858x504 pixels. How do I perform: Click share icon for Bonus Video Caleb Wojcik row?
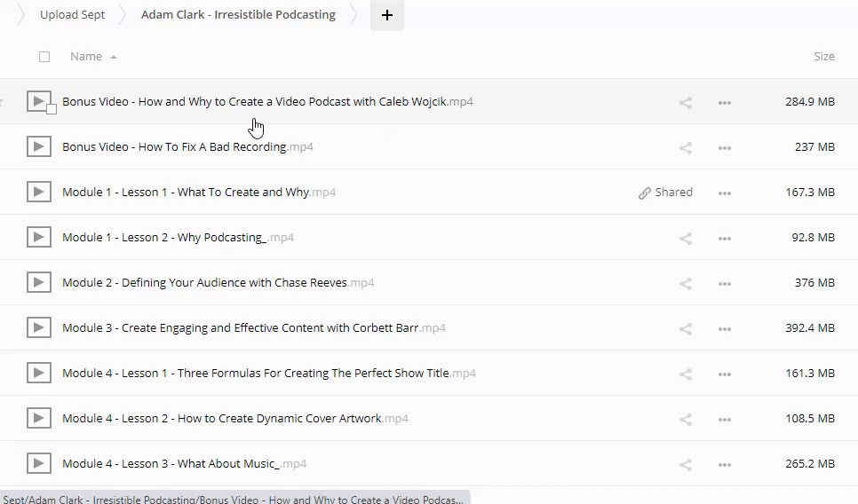(x=685, y=102)
